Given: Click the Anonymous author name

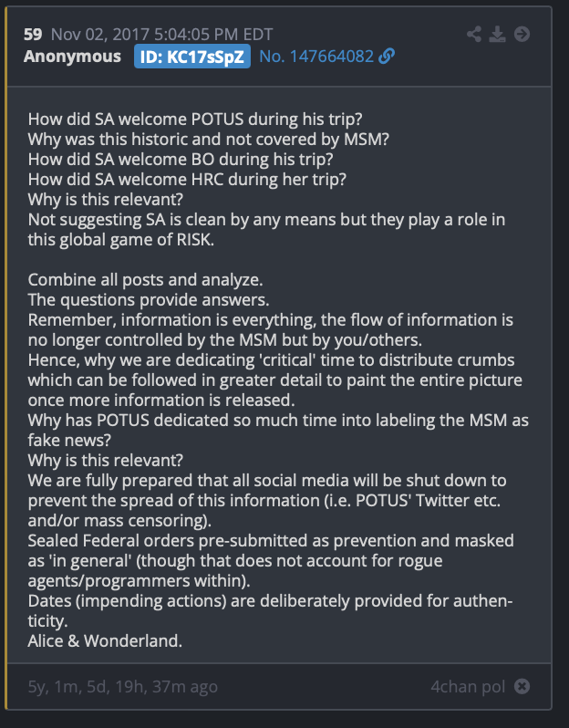Looking at the screenshot, I should (72, 57).
